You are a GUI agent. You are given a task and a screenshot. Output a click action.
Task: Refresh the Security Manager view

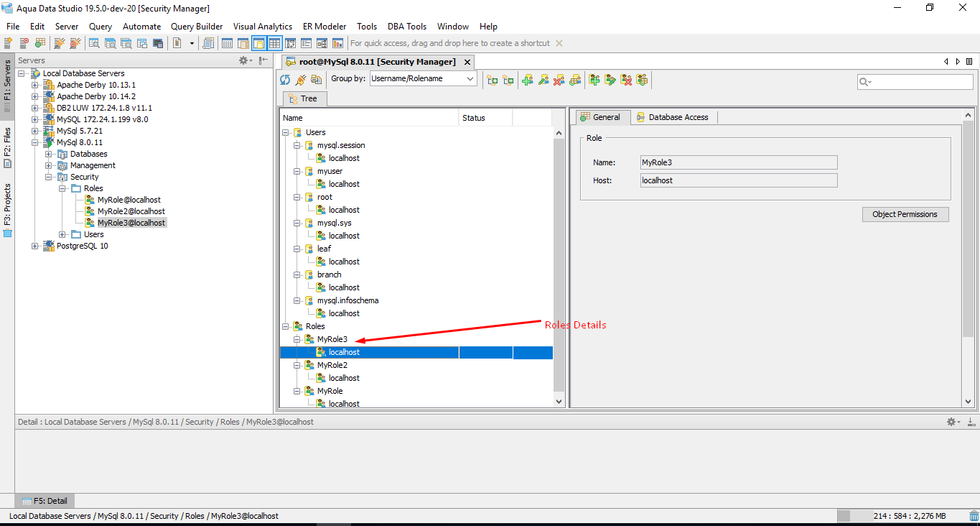(285, 80)
